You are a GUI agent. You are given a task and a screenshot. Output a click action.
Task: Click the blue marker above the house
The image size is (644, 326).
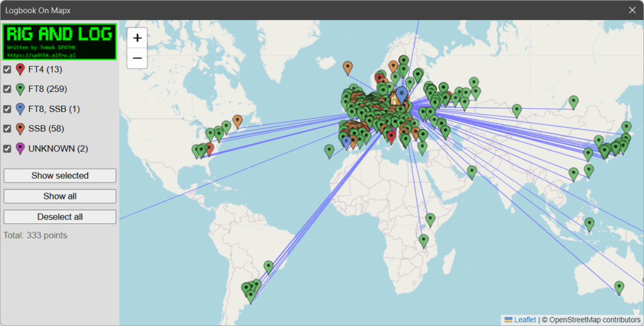[x=401, y=94]
